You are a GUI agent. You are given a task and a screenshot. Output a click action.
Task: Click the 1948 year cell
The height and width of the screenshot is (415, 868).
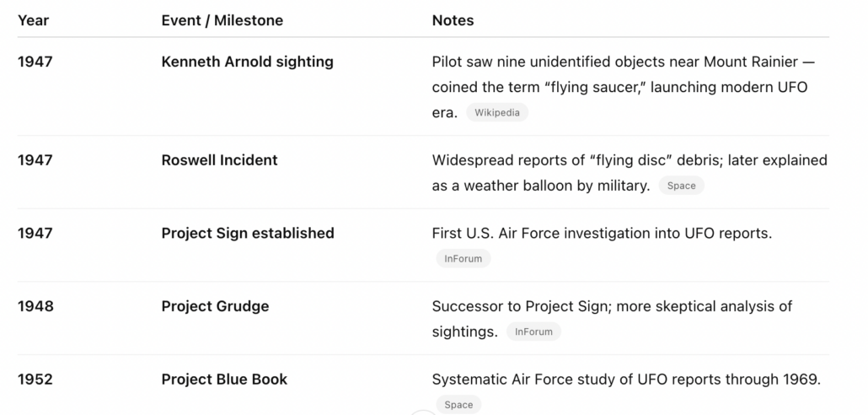(35, 306)
